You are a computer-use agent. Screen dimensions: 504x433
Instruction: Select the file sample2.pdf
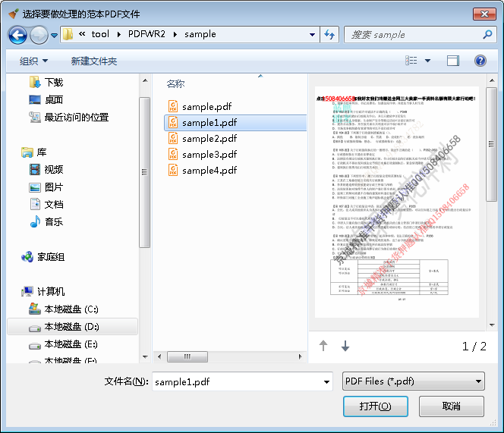203,139
